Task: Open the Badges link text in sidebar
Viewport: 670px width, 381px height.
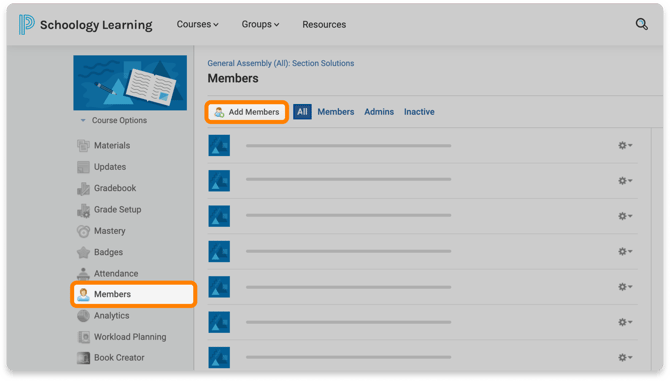Action: click(x=109, y=252)
